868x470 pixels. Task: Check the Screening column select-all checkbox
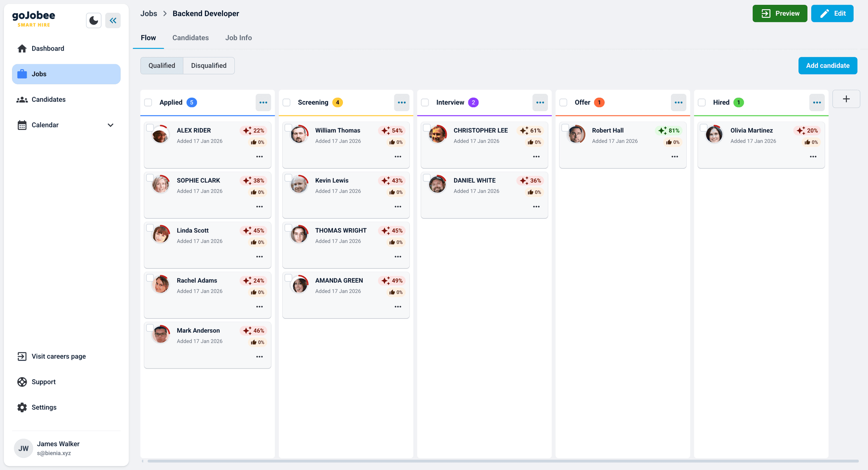click(x=287, y=102)
